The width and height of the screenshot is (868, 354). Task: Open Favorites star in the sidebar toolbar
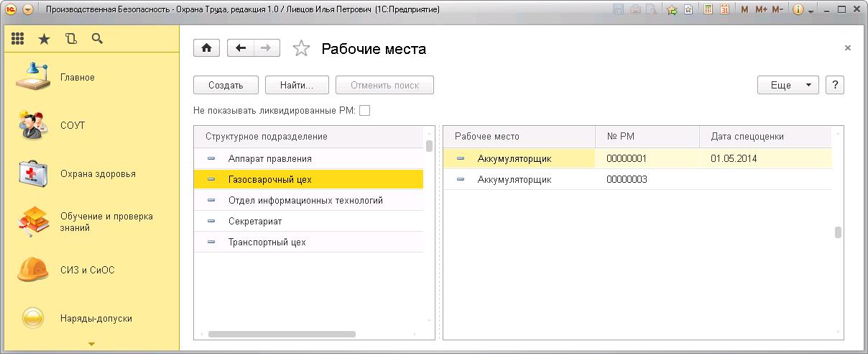[x=44, y=39]
